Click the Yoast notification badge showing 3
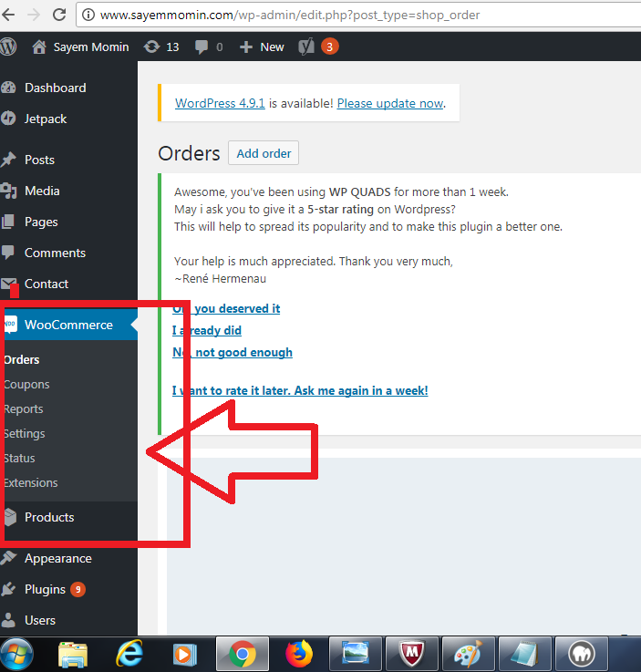Screen dimensions: 641x672 (330, 47)
